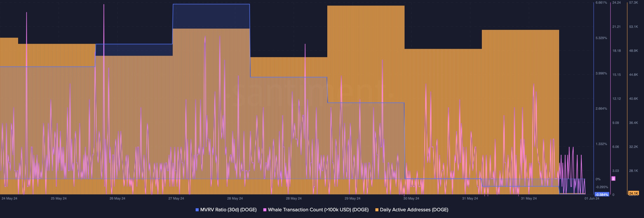Toggle the MVRV Ratio (30d) (DOGE) legend label
This screenshot has width=644, height=218.
(x=228, y=210)
